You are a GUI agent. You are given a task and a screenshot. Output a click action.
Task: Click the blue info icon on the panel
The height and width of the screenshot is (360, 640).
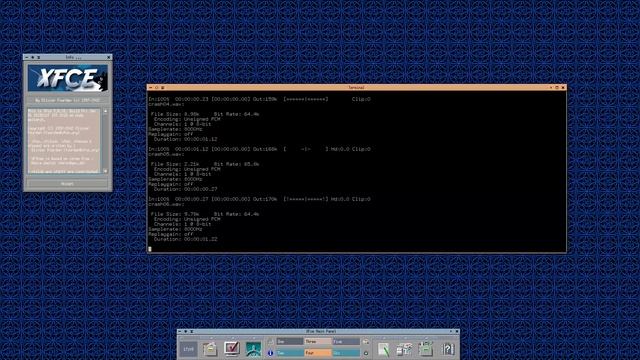270,353
